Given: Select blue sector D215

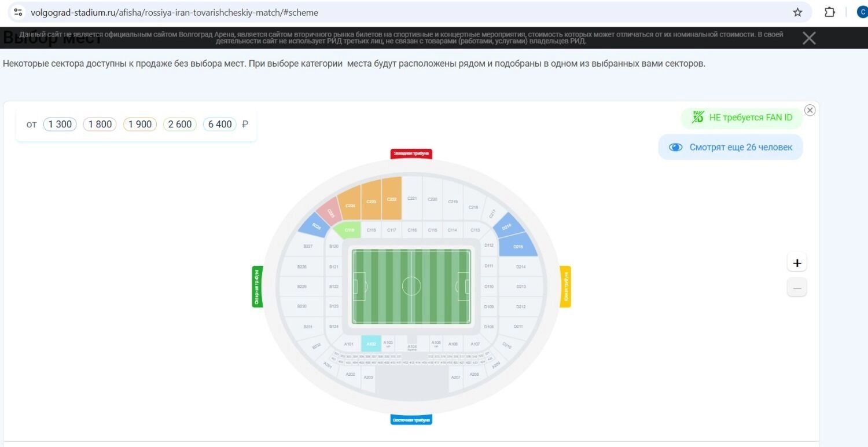Looking at the screenshot, I should pos(518,246).
